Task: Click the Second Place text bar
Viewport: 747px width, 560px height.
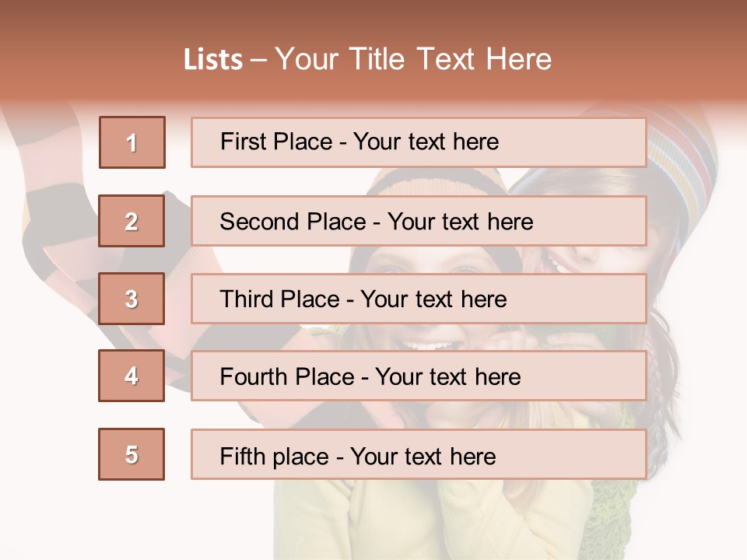Action: [419, 221]
